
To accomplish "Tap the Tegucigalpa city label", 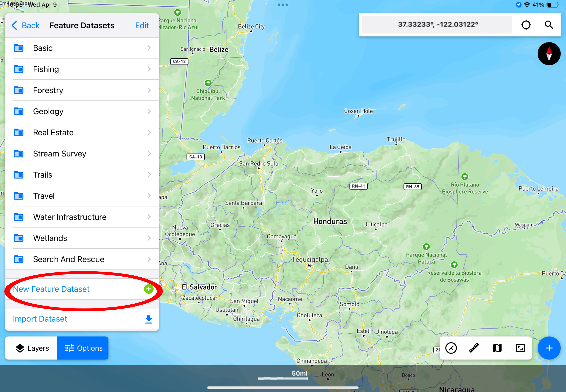I will (x=310, y=260).
